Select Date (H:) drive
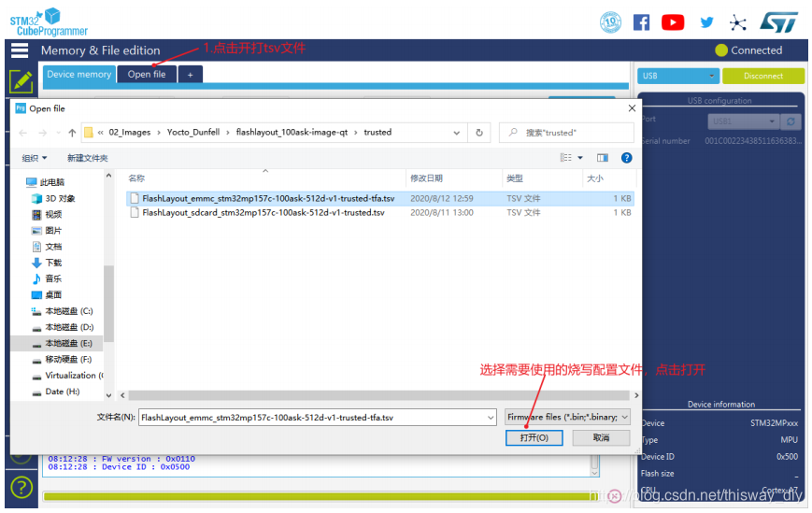Viewport: 812px width, 513px height. pos(56,392)
